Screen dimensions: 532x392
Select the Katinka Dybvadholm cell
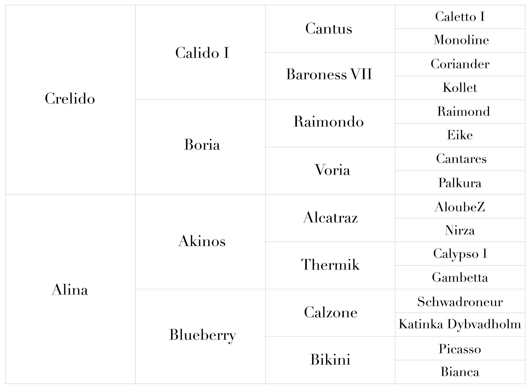coord(460,324)
